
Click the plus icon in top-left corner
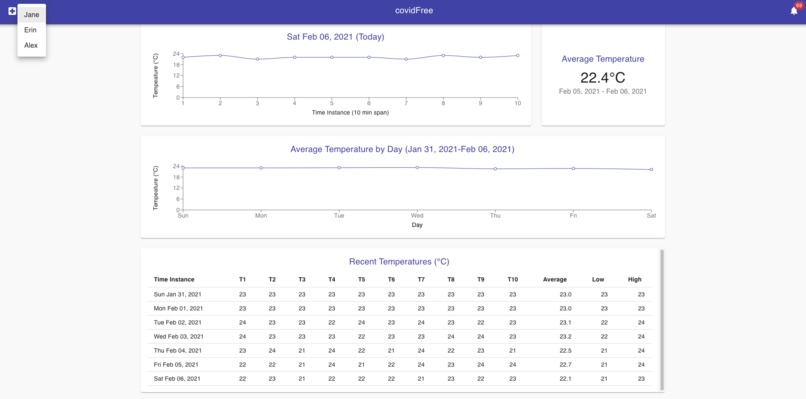[x=12, y=11]
